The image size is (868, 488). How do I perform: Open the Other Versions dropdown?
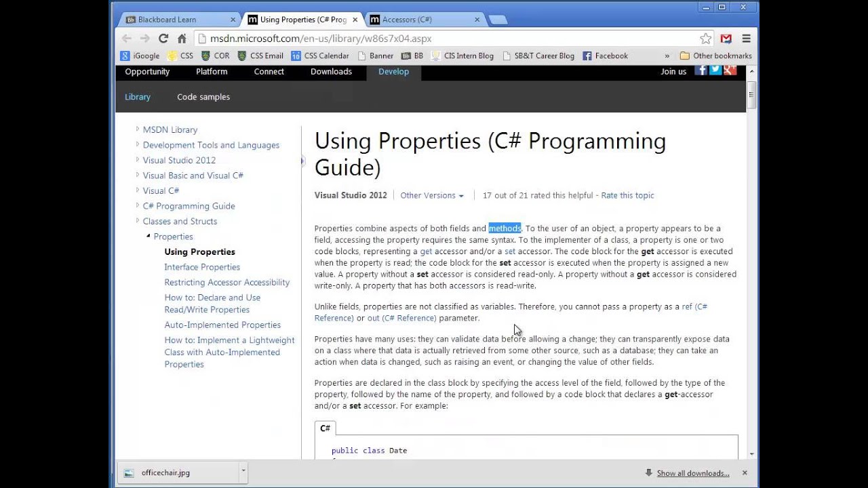point(432,195)
